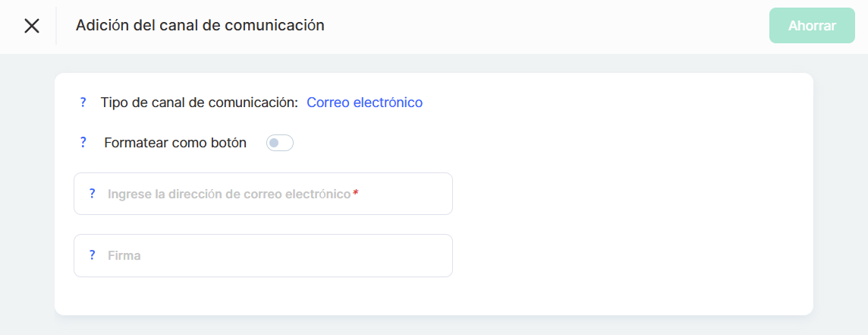The image size is (868, 335).
Task: Close the add communication channel dialog
Action: click(x=31, y=26)
